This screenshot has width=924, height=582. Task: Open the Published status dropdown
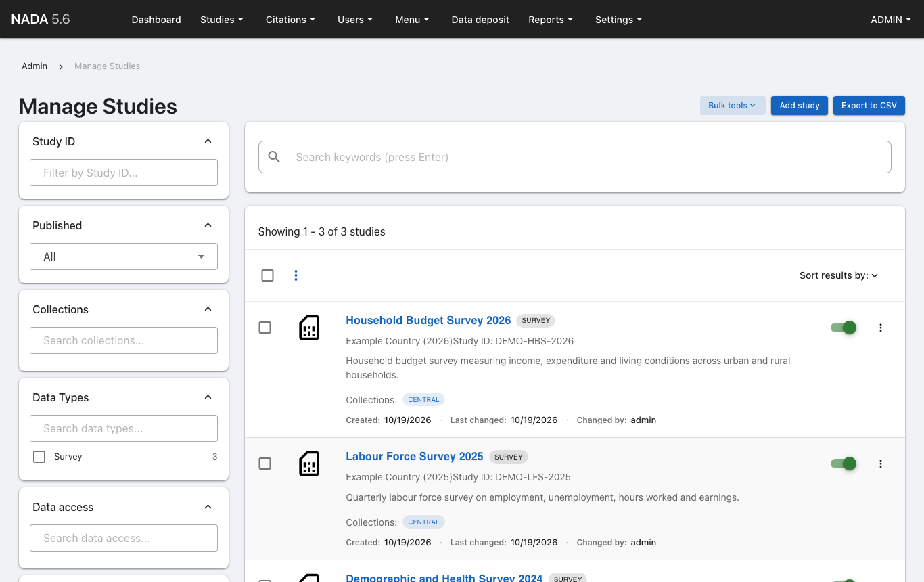coord(124,256)
